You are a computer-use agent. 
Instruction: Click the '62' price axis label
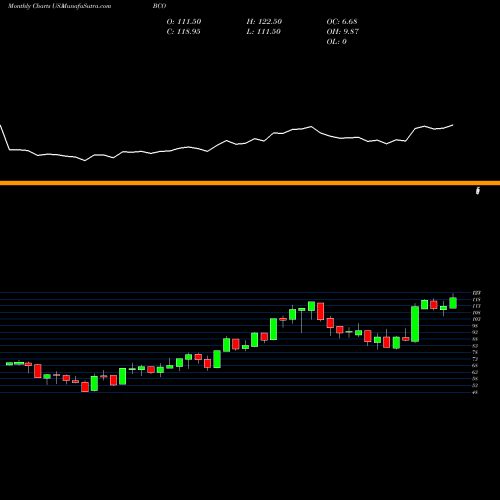[x=476, y=372]
